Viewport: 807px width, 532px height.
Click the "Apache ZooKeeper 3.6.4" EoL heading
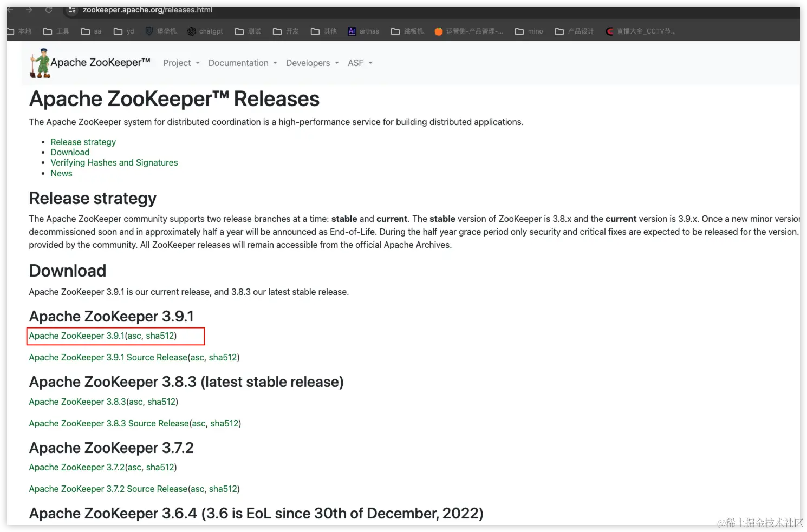pos(256,514)
